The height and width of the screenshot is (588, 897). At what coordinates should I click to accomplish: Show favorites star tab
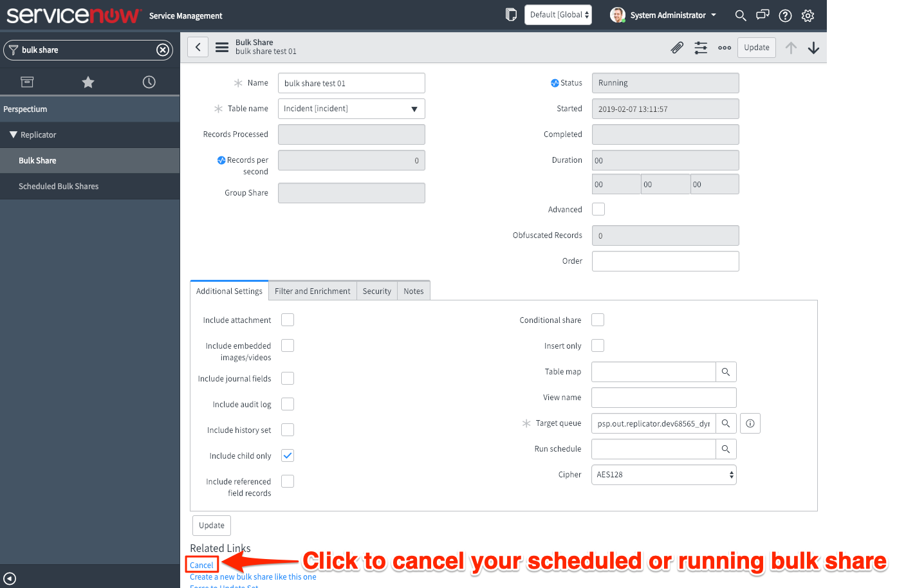(x=88, y=82)
